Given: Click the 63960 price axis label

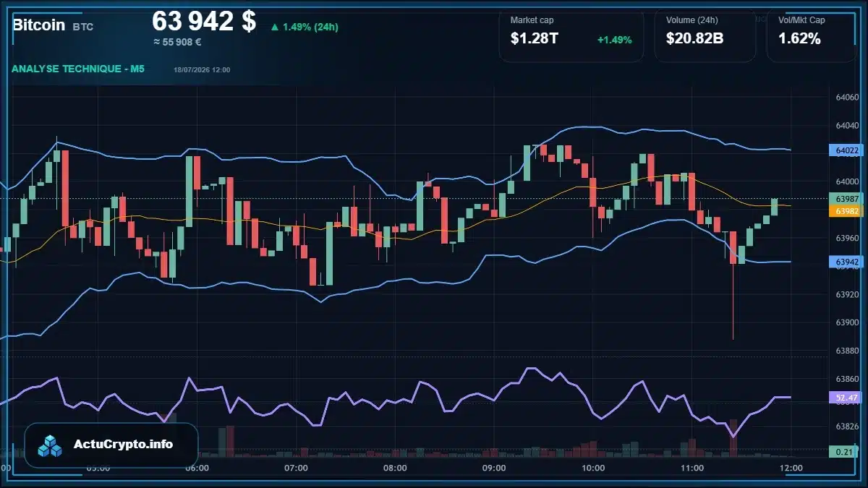Looking at the screenshot, I should coord(846,238).
